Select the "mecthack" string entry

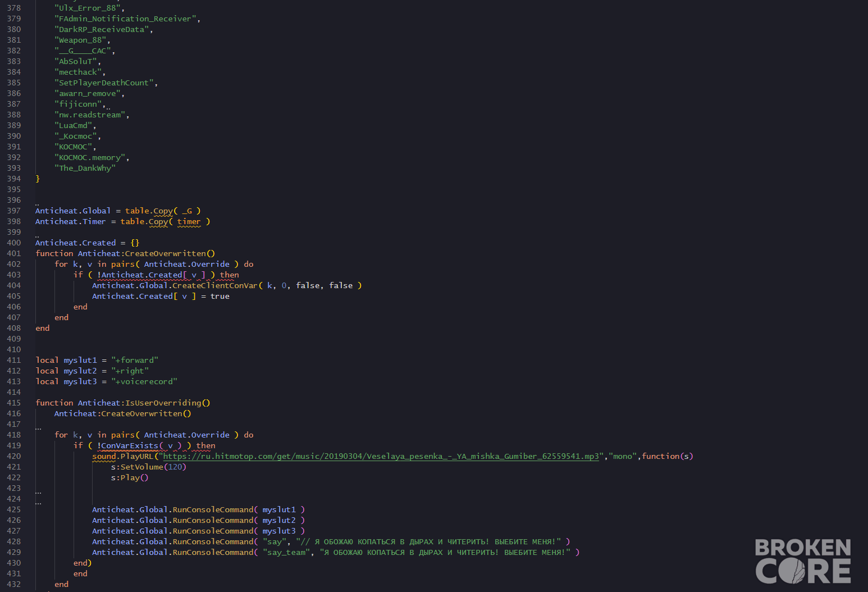coord(78,72)
